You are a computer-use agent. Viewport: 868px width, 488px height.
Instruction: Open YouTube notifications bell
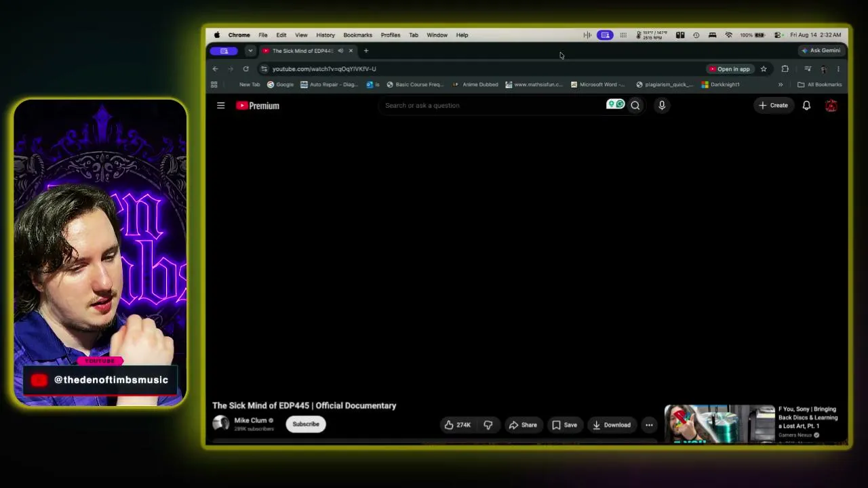[x=806, y=106]
